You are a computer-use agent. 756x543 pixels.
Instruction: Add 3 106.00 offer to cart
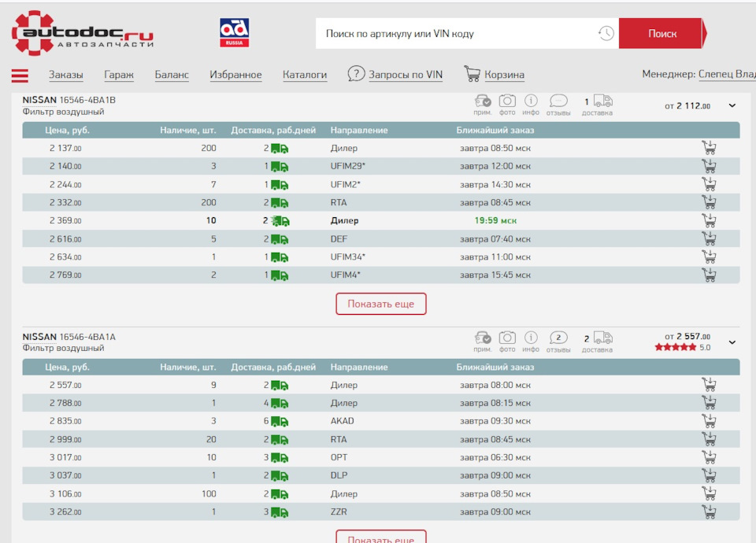click(709, 493)
